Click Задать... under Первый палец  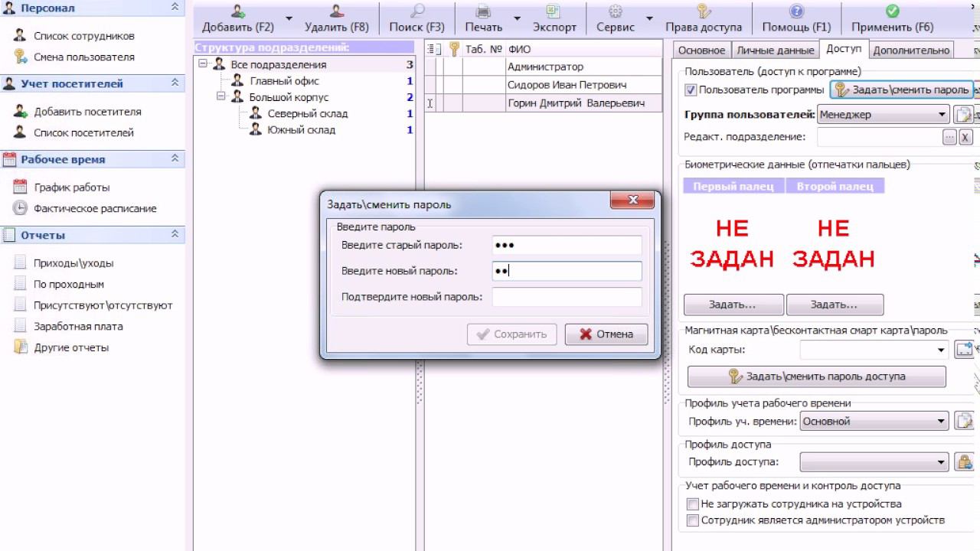pos(733,305)
